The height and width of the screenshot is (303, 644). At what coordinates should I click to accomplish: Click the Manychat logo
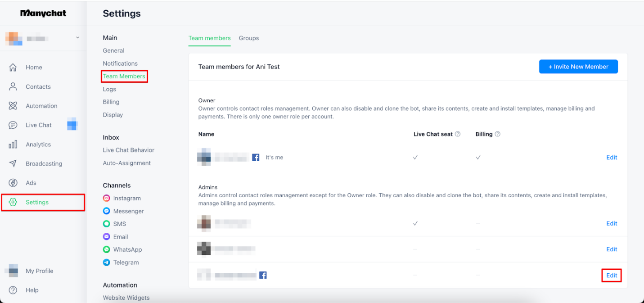[43, 13]
